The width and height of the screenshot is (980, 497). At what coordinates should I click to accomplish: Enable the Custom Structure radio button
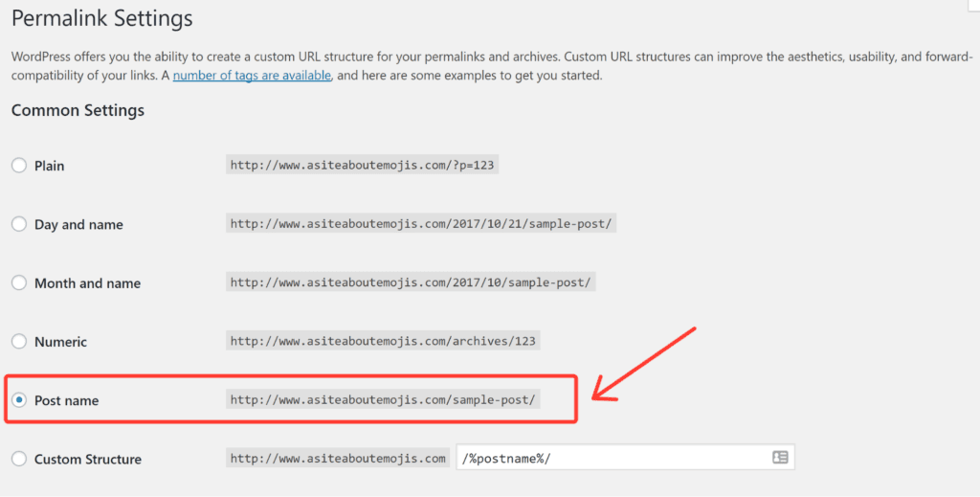coord(19,459)
